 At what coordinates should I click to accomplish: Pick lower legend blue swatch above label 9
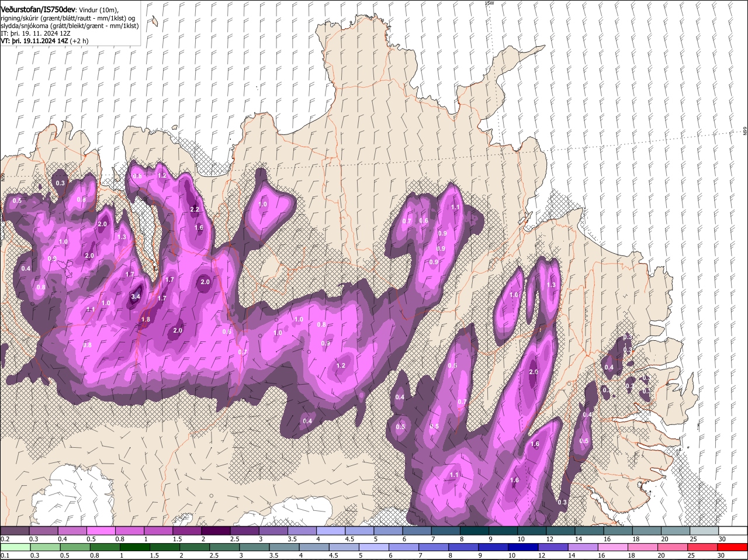click(494, 547)
